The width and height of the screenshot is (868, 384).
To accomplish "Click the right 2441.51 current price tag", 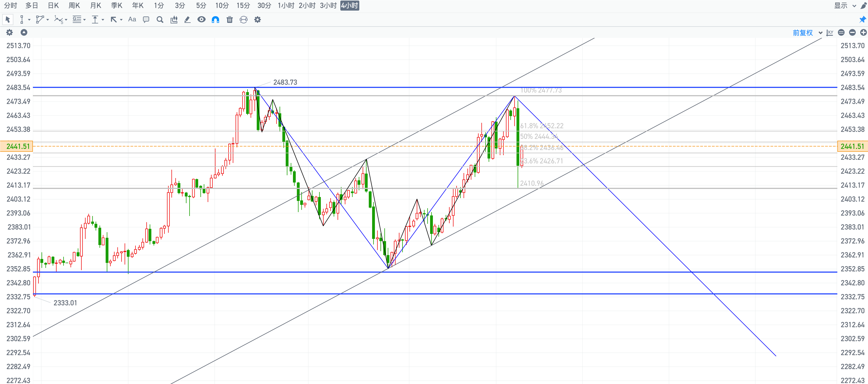I will click(852, 146).
